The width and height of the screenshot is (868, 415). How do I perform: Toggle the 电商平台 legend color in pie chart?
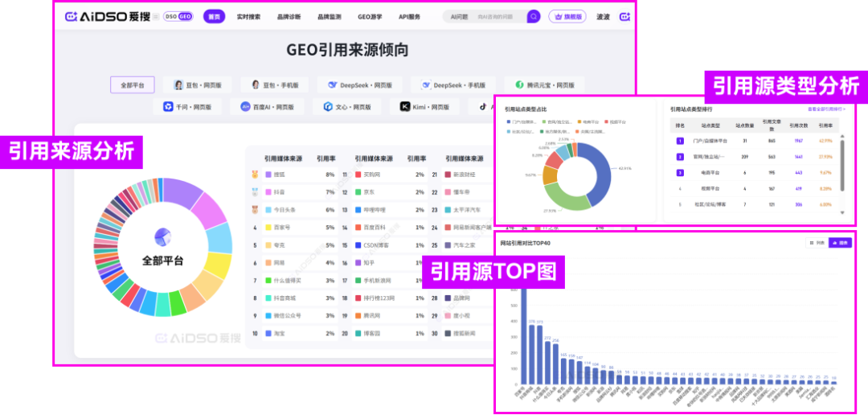tap(579, 122)
